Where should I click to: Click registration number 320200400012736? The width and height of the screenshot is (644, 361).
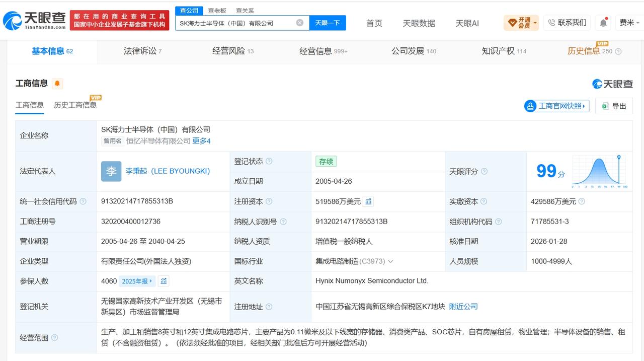click(x=131, y=222)
